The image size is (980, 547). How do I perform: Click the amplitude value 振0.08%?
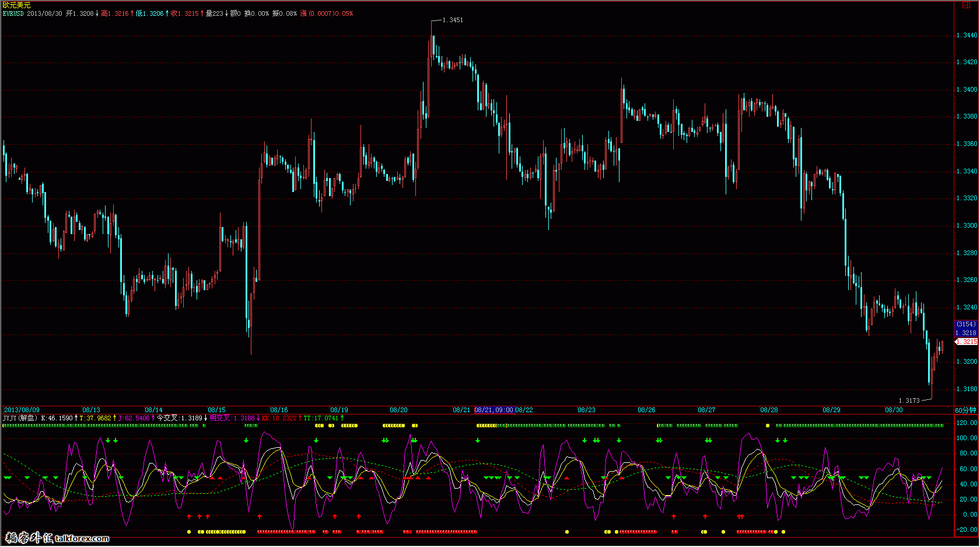(x=285, y=13)
